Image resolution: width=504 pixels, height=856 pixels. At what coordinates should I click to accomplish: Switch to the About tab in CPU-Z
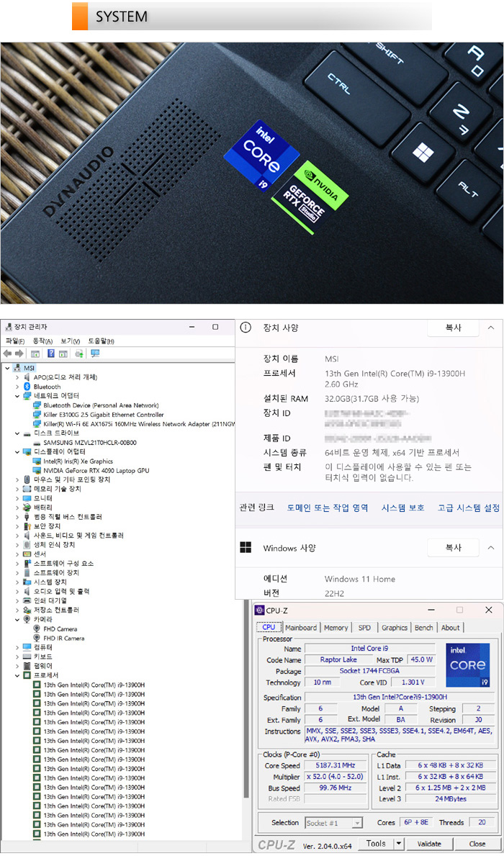pyautogui.click(x=451, y=627)
